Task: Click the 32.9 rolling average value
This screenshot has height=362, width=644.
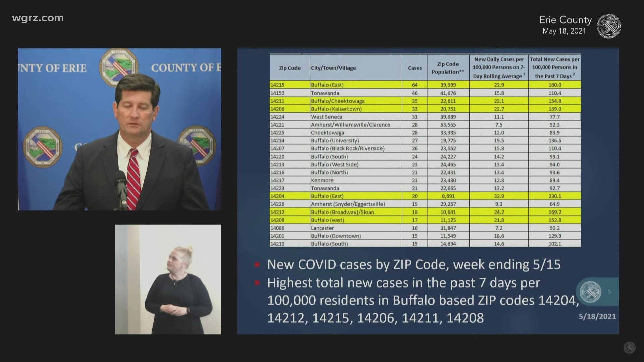Action: click(499, 196)
